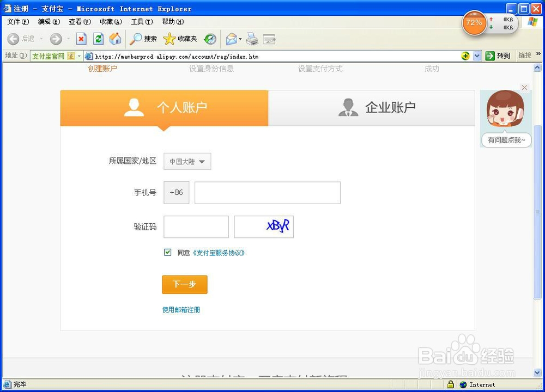Image resolution: width=545 pixels, height=392 pixels.
Task: Go to Home page icon
Action: coord(115,39)
